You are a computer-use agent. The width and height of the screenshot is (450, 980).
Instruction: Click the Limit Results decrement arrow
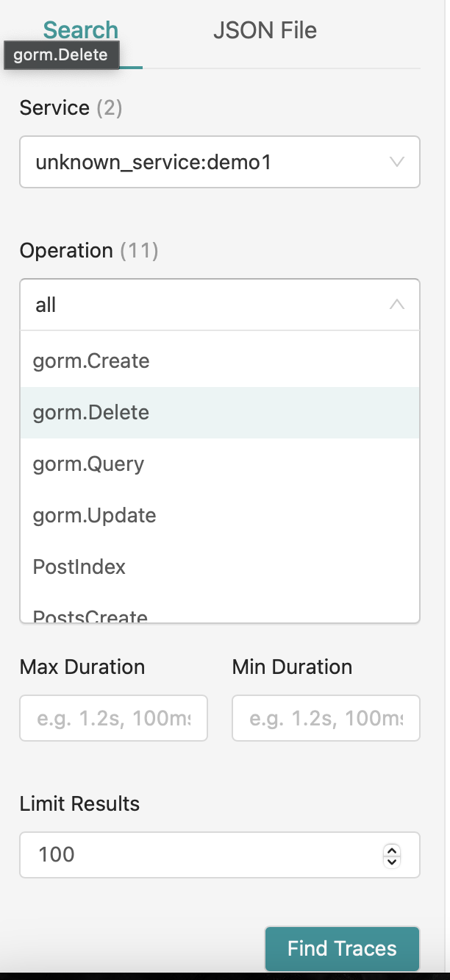[391, 861]
